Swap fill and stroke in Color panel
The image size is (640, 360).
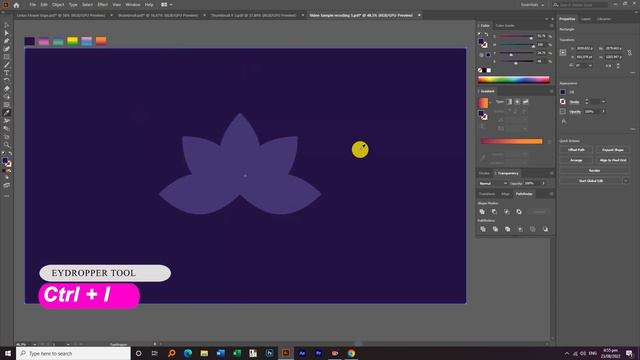[x=486, y=35]
